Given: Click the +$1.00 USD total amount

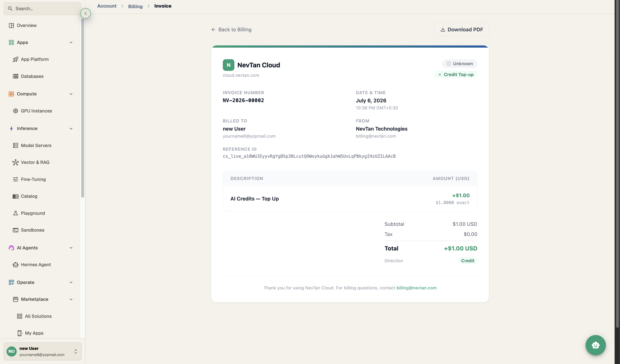Looking at the screenshot, I should coord(460,248).
